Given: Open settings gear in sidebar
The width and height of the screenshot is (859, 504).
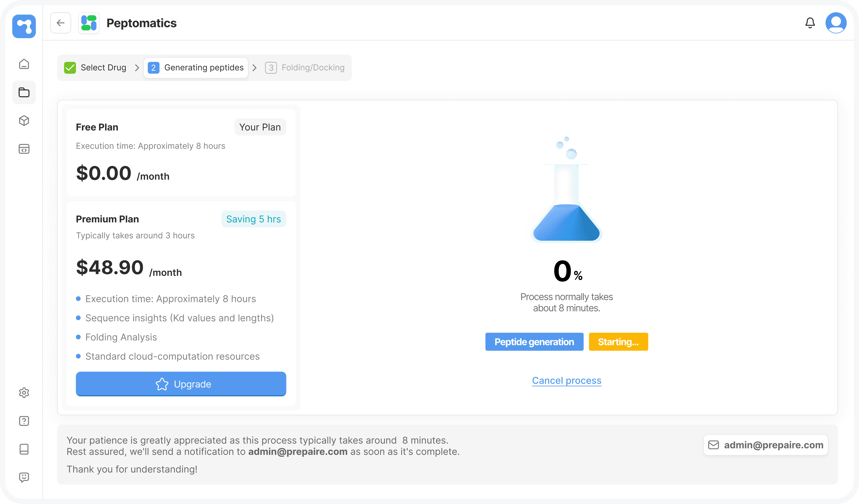Looking at the screenshot, I should pyautogui.click(x=24, y=393).
